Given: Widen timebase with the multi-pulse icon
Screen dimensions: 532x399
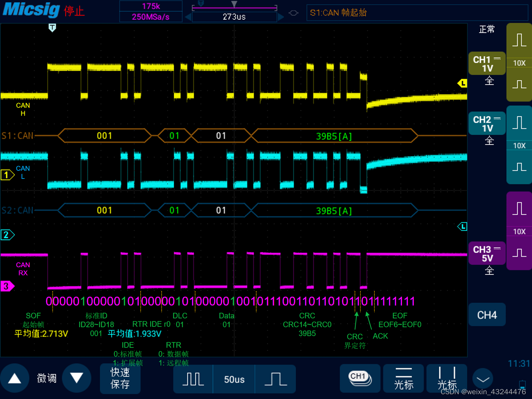Looking at the screenshot, I should pos(193,379).
